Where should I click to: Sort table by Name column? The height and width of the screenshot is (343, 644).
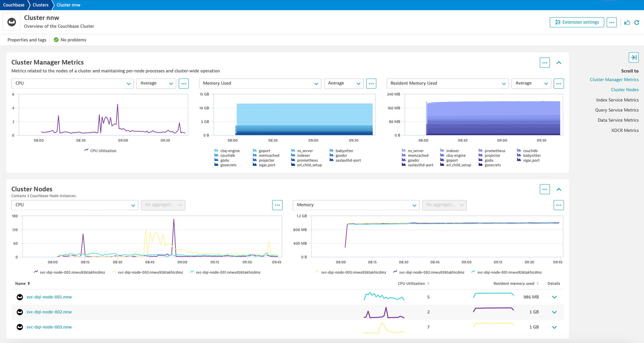[23, 283]
